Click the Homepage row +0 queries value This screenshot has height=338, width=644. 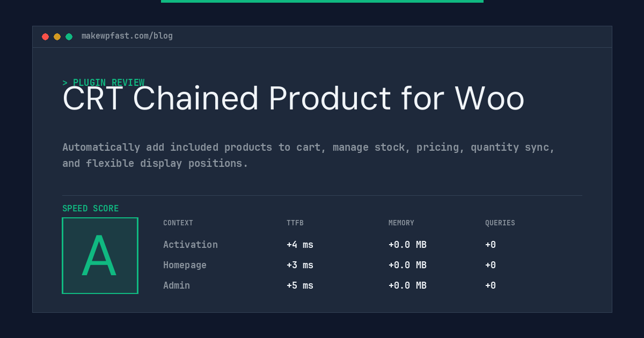(x=491, y=265)
